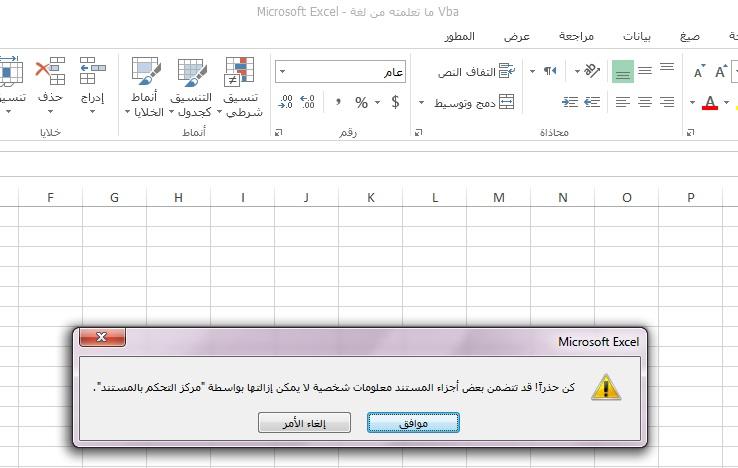Open the Number group dialog launcher
The width and height of the screenshot is (738, 468).
279,133
